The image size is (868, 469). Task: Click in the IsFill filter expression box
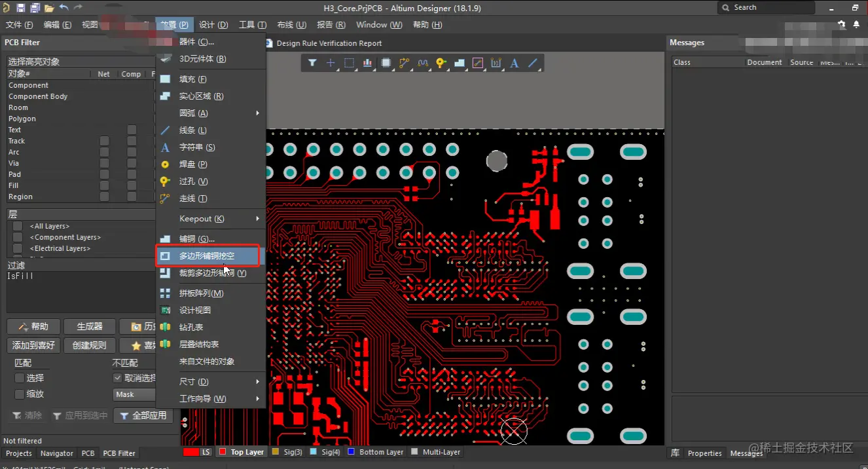(80, 292)
